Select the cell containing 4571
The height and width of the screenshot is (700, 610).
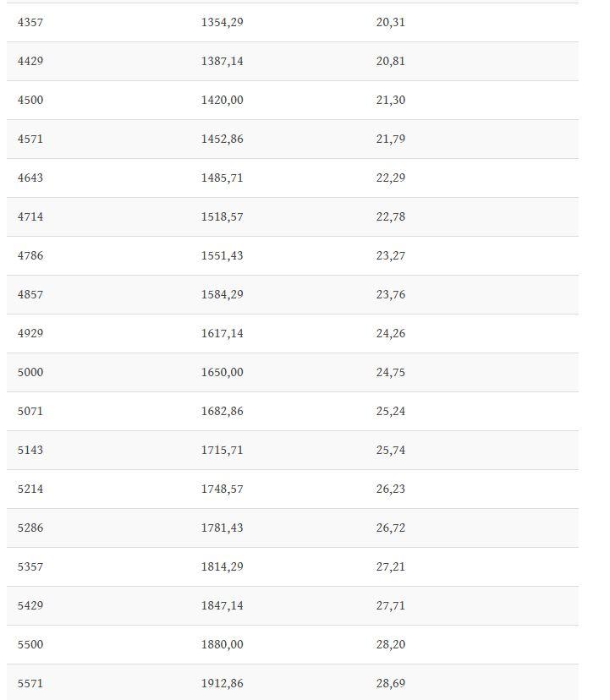coord(30,139)
